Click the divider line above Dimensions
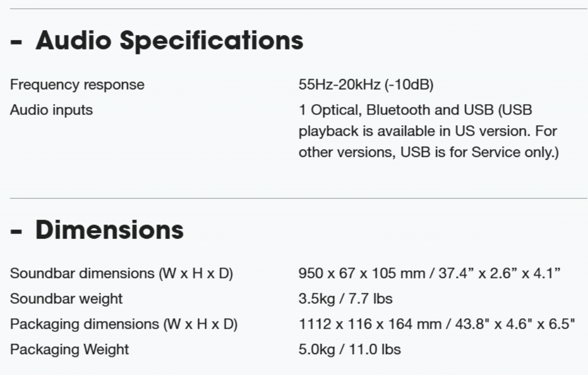 (294, 198)
